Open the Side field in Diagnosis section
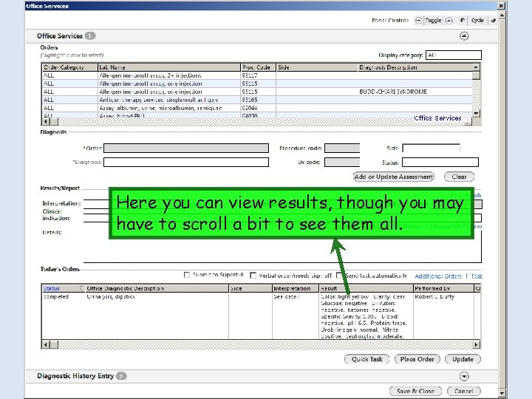The image size is (532, 399). (x=431, y=149)
